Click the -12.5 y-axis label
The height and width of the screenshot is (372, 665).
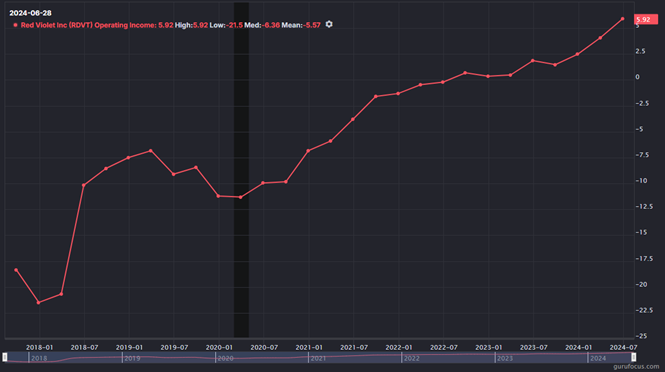click(x=643, y=207)
